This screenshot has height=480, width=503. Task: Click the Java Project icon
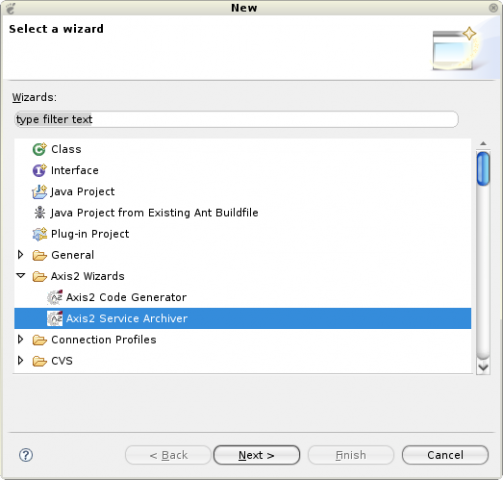tap(39, 192)
